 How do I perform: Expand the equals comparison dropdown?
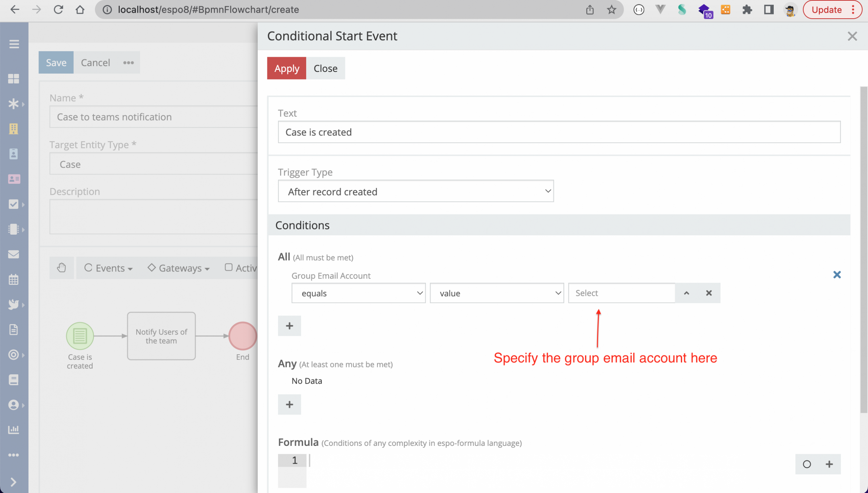358,293
